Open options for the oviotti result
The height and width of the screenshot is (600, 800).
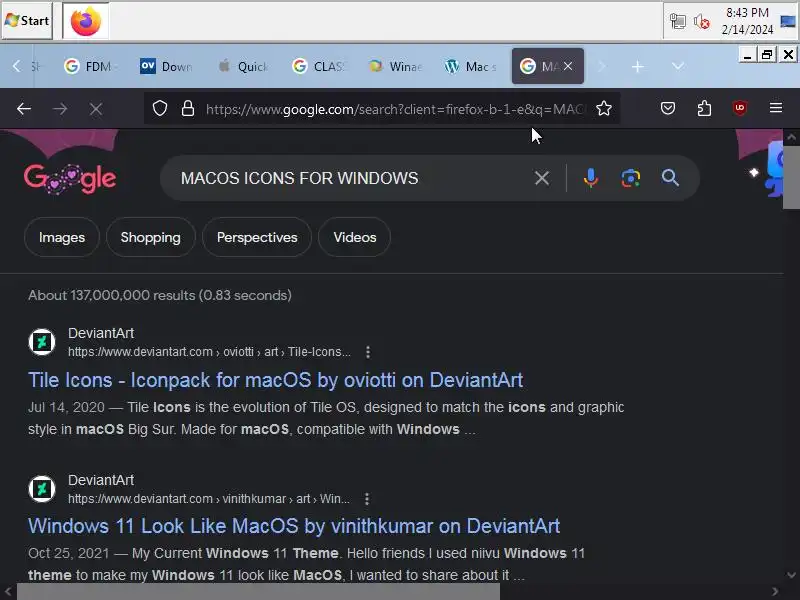[x=368, y=352]
